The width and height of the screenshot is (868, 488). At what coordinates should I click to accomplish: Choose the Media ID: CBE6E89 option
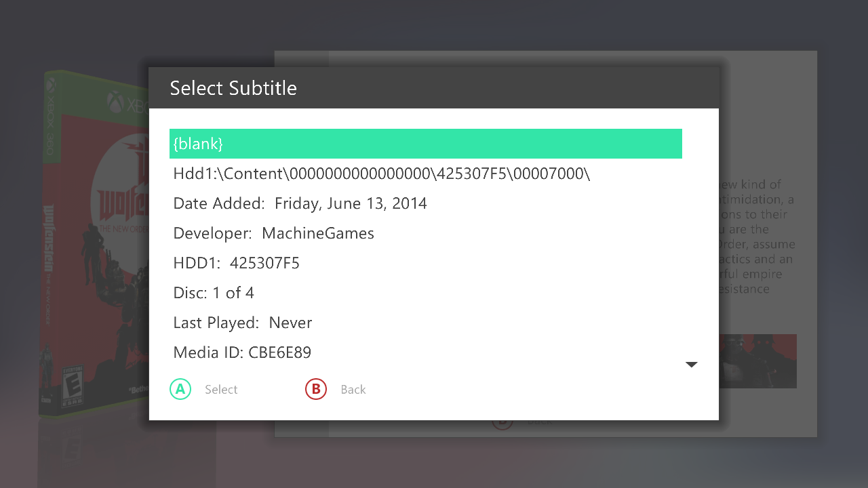click(242, 352)
